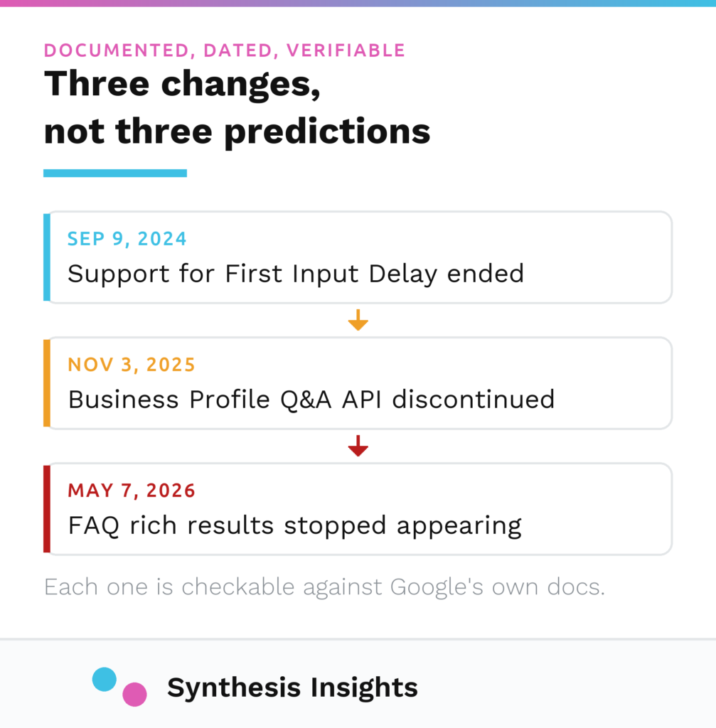Click the 'checkable against Google's own docs' caption

click(324, 587)
